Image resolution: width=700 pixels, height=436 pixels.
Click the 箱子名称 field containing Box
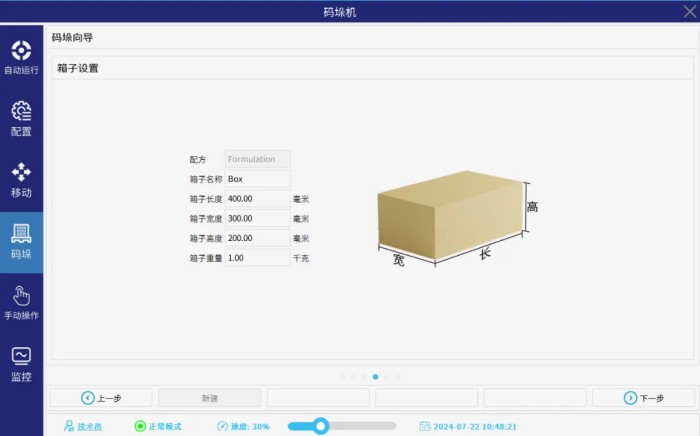257,179
